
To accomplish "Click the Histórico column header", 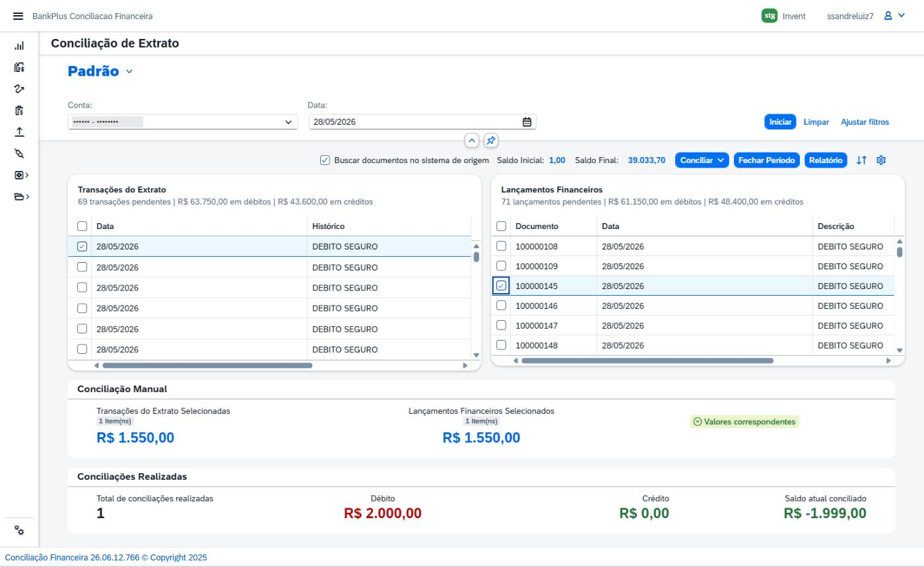I will click(389, 226).
